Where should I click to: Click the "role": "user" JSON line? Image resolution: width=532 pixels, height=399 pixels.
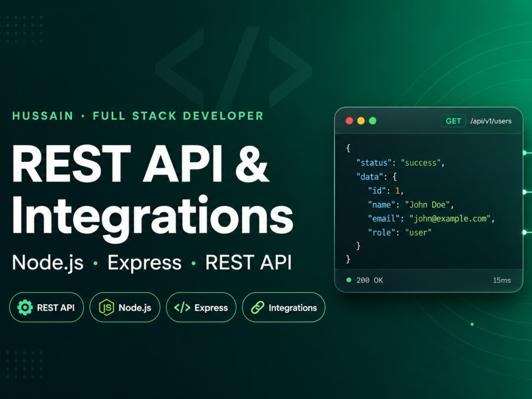click(x=400, y=232)
